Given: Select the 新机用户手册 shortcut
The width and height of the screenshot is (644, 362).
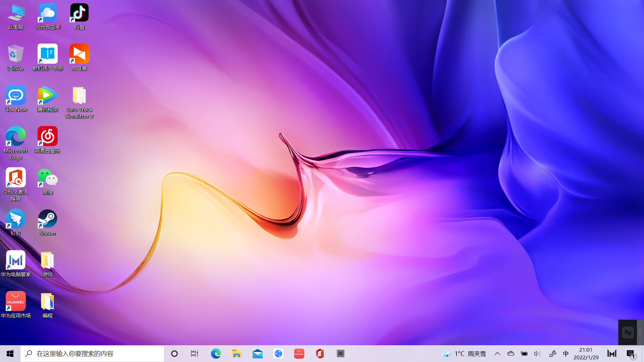Looking at the screenshot, I should click(48, 58).
